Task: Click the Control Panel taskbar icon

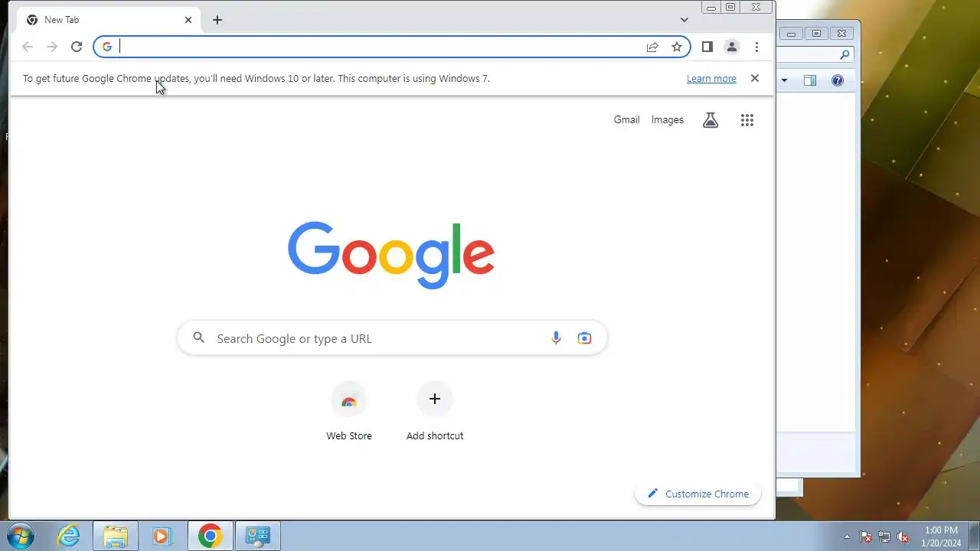Action: tap(257, 536)
